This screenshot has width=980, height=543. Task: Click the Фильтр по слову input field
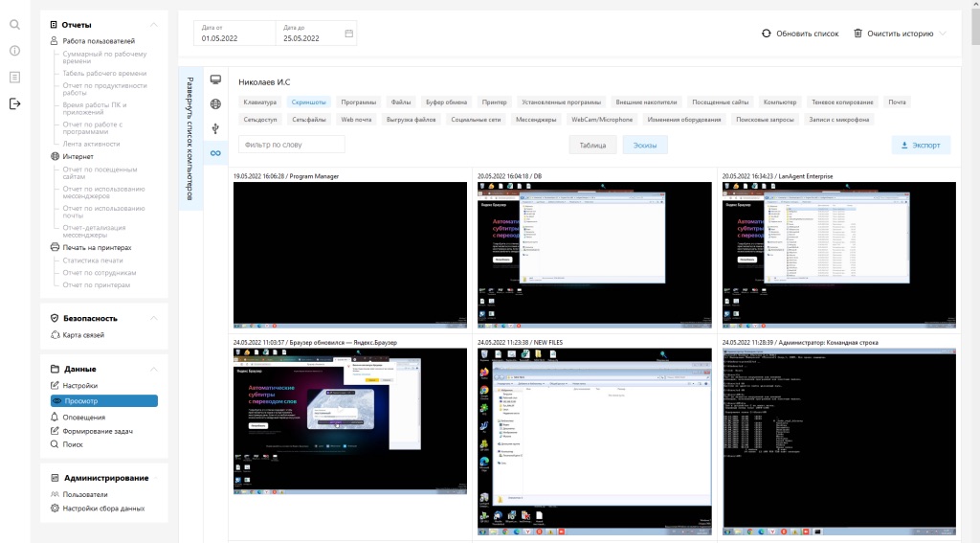(291, 145)
